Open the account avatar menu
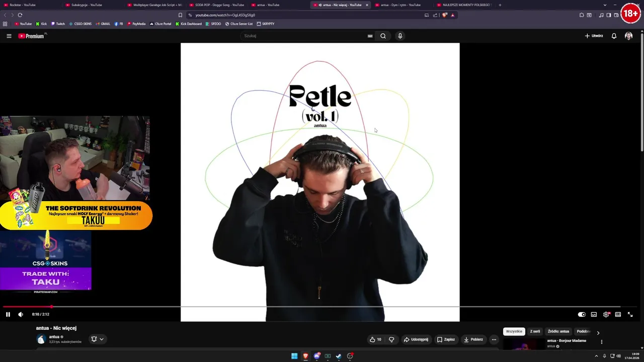The image size is (644, 362). coord(628,36)
